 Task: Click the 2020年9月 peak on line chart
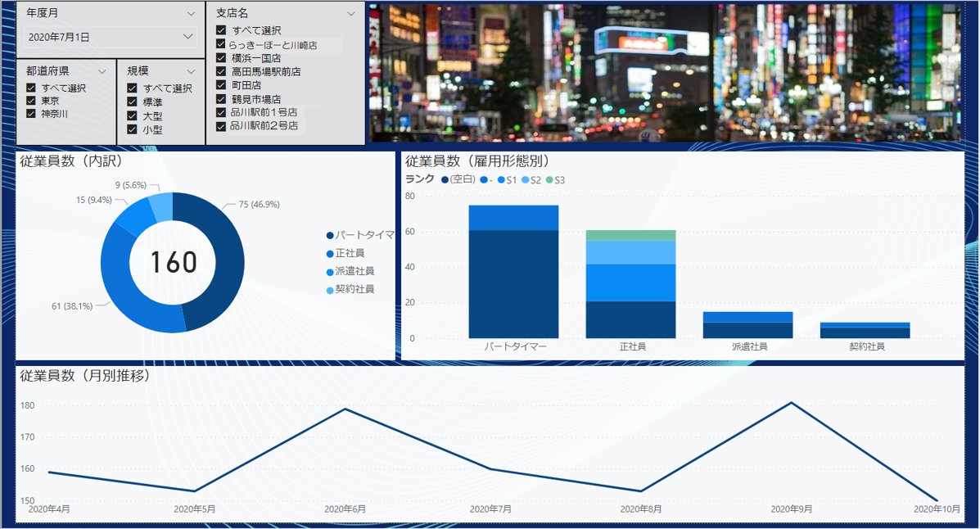pyautogui.click(x=791, y=403)
